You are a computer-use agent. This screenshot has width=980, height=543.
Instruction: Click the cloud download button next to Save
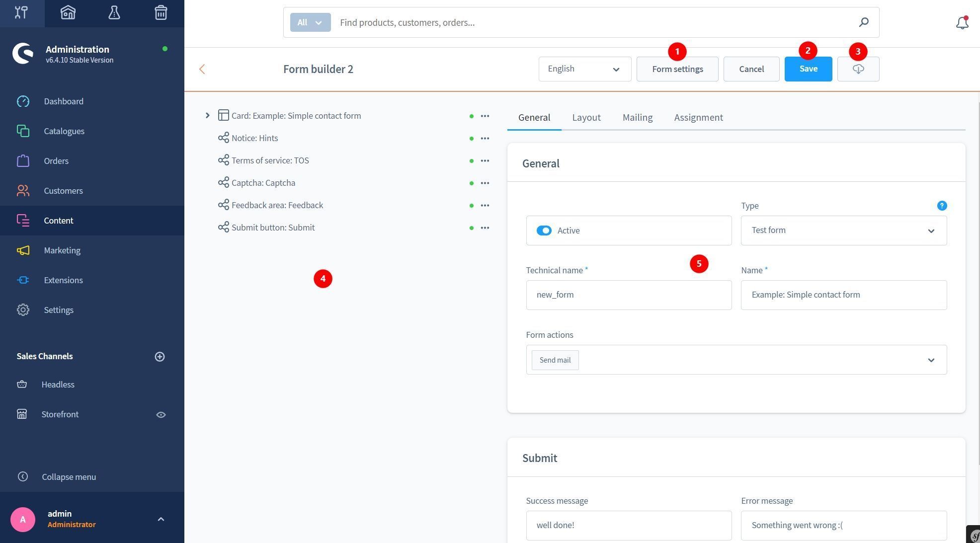(858, 69)
